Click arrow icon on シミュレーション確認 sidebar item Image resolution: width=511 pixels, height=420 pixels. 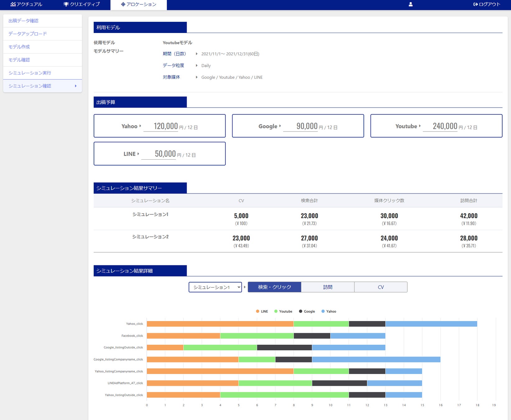click(76, 86)
